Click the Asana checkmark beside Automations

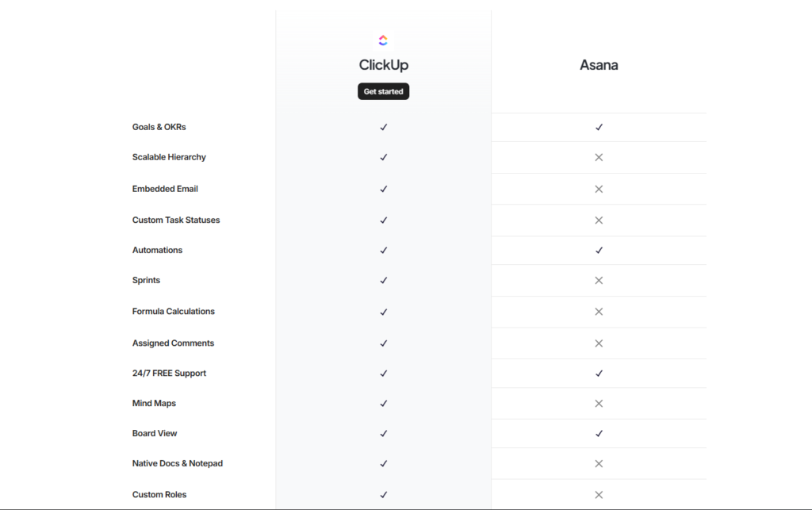pos(599,250)
